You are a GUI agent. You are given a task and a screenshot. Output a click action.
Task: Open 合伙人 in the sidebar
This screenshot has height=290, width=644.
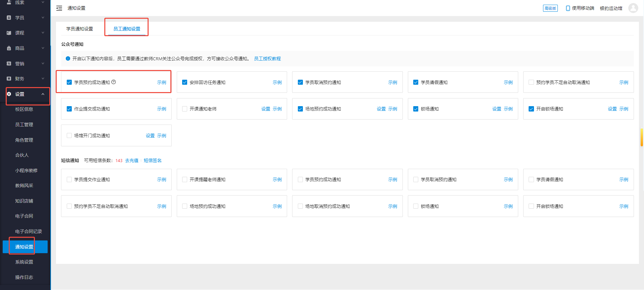click(x=22, y=155)
